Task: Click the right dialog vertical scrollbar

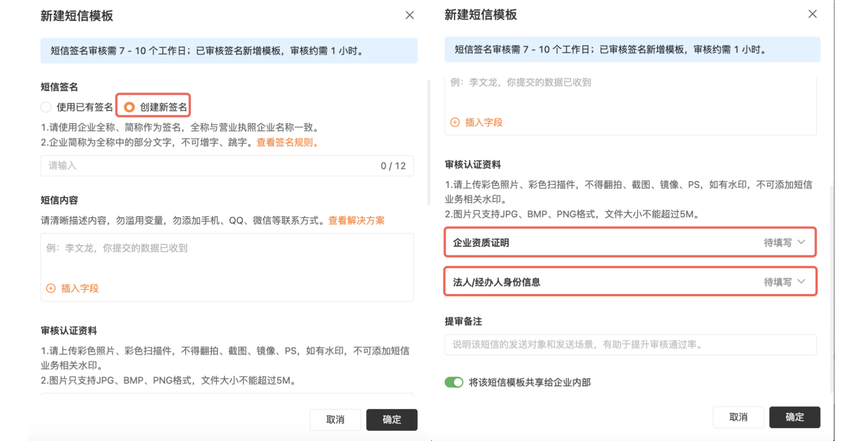Action: click(832, 290)
